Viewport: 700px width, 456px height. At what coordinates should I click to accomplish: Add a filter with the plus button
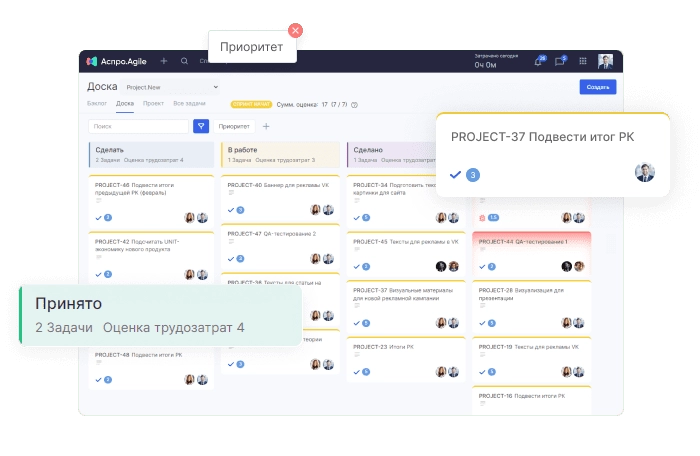coord(266,126)
